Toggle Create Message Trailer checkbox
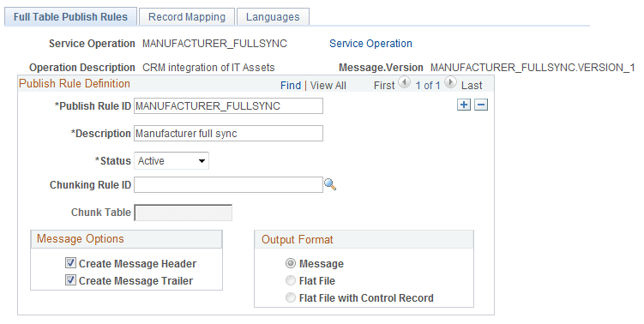Screen dimensions: 644x324 (x=70, y=280)
